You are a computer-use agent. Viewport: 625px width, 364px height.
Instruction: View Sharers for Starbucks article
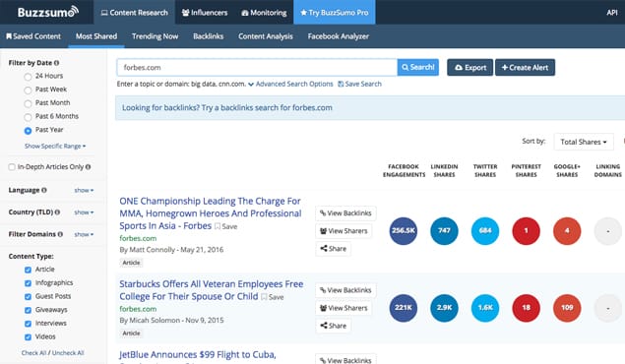click(x=344, y=308)
